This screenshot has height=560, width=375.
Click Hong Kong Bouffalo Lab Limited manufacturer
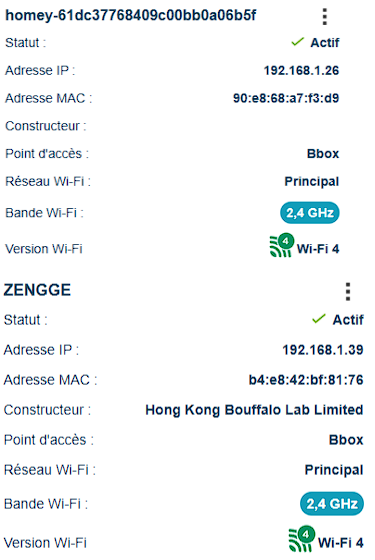point(254,410)
